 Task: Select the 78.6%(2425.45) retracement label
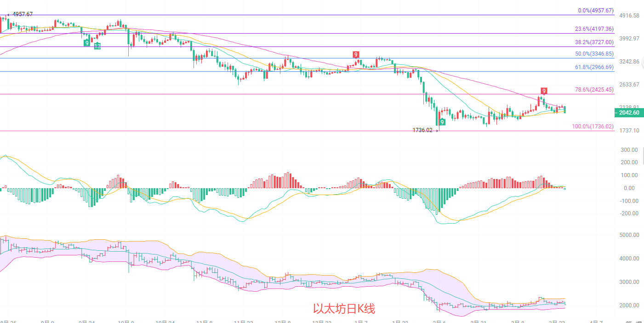click(x=594, y=90)
